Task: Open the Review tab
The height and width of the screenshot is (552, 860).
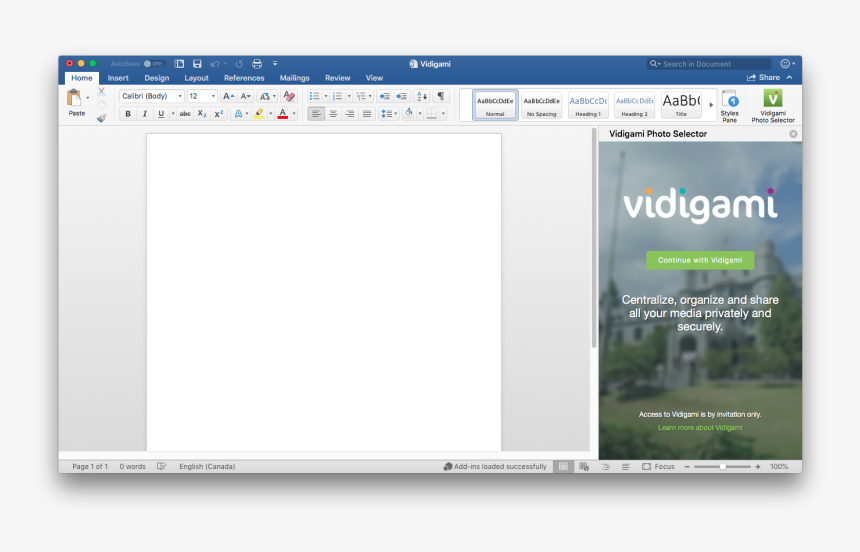Action: click(337, 78)
